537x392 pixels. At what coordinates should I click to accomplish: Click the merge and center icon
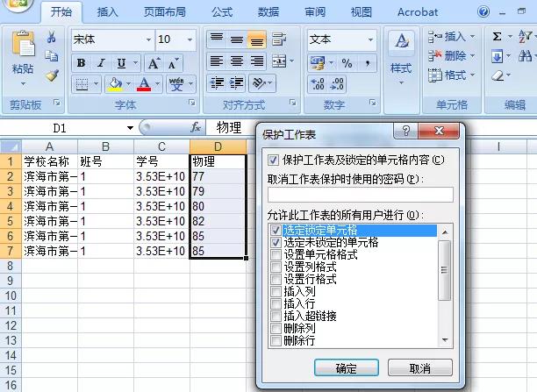click(279, 61)
